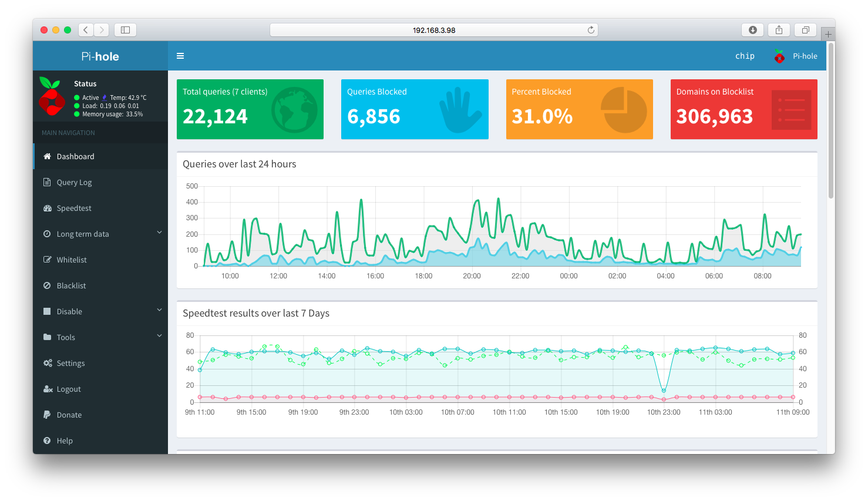Click the Speedtest gauge icon
The image size is (868, 501).
[48, 208]
